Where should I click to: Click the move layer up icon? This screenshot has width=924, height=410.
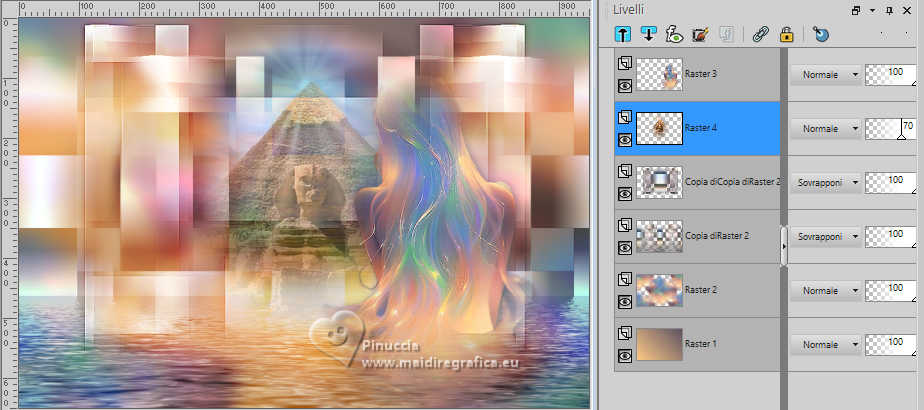click(623, 34)
